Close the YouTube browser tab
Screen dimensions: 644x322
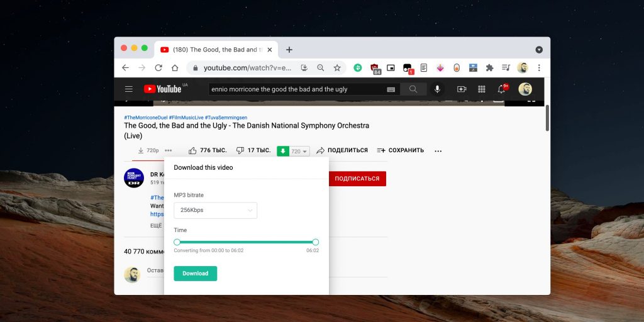pos(269,50)
